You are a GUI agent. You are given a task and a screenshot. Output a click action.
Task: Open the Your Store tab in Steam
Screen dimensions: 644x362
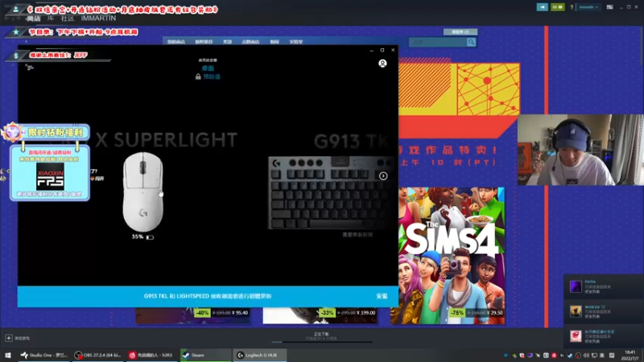point(175,42)
